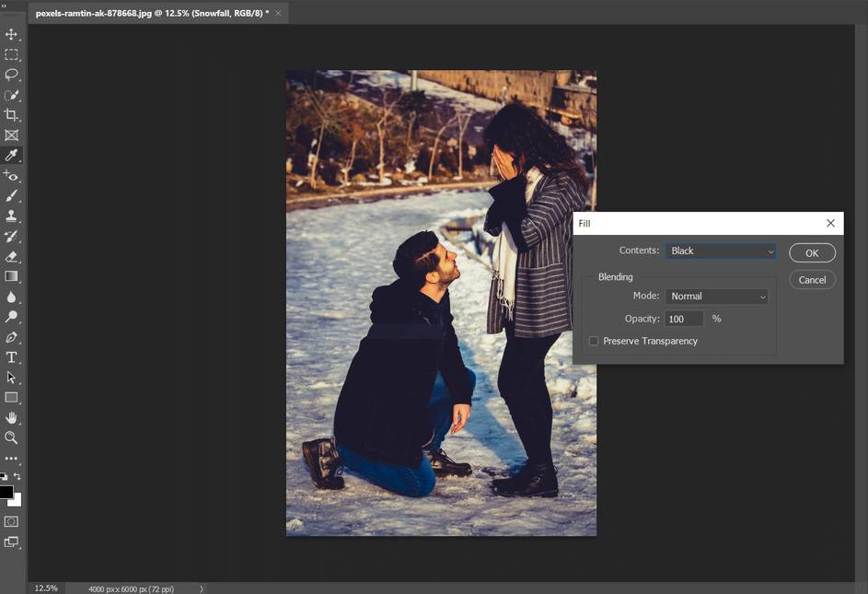Image resolution: width=868 pixels, height=594 pixels.
Task: Select the Rectangular Marquee tool
Action: 12,54
